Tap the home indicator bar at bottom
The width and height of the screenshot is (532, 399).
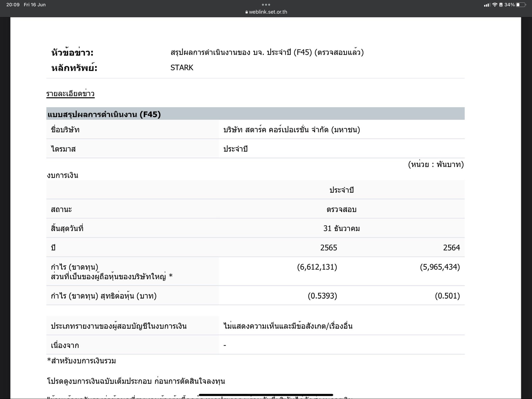(x=266, y=395)
